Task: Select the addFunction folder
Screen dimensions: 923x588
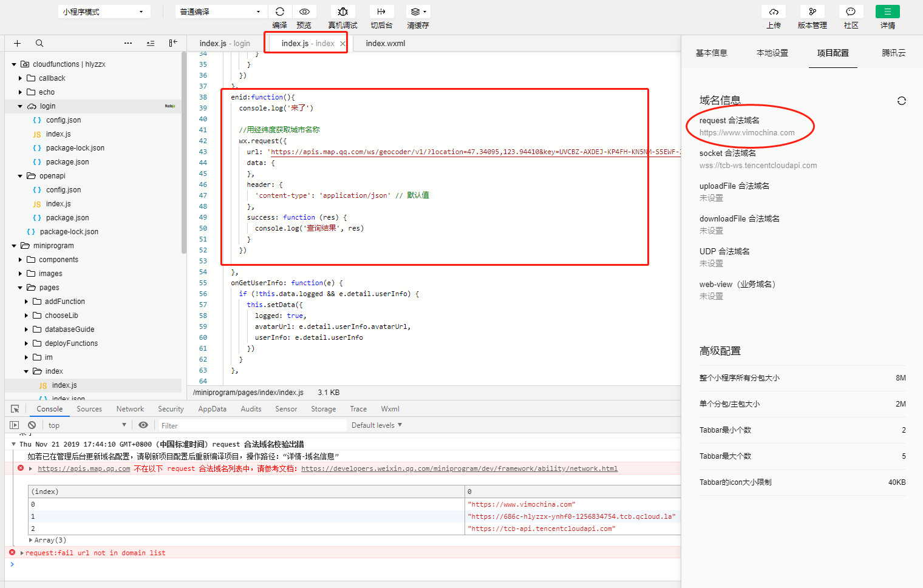Action: 65,302
